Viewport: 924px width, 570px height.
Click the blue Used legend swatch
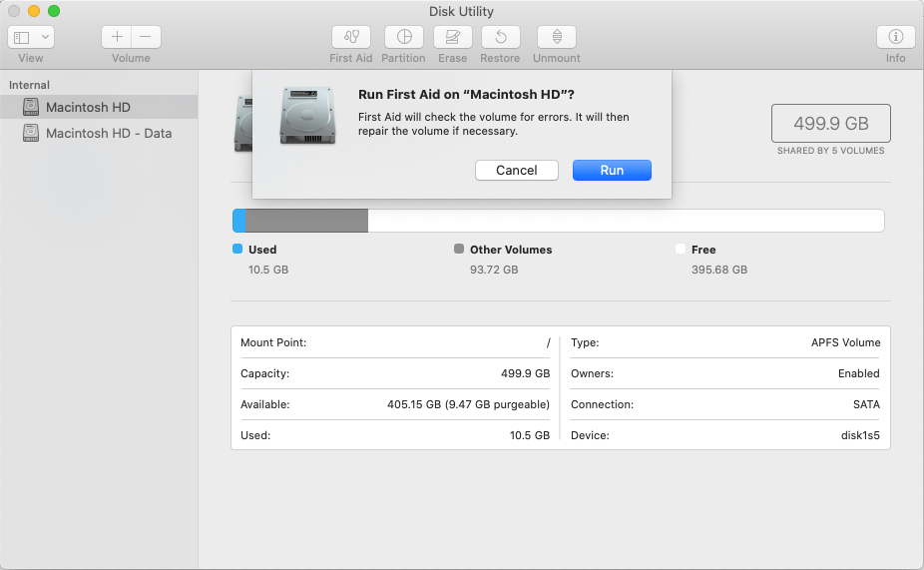pyautogui.click(x=237, y=249)
